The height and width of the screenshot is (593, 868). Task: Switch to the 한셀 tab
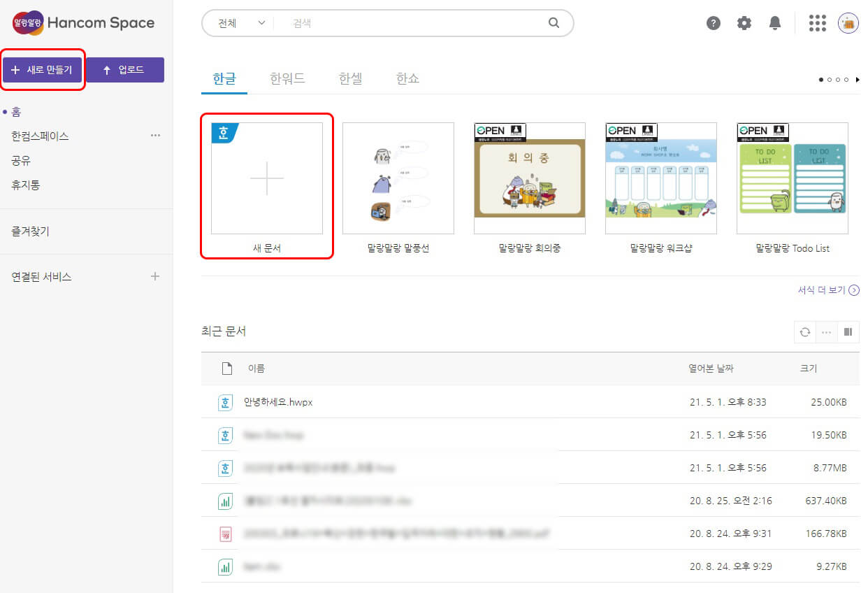[351, 78]
